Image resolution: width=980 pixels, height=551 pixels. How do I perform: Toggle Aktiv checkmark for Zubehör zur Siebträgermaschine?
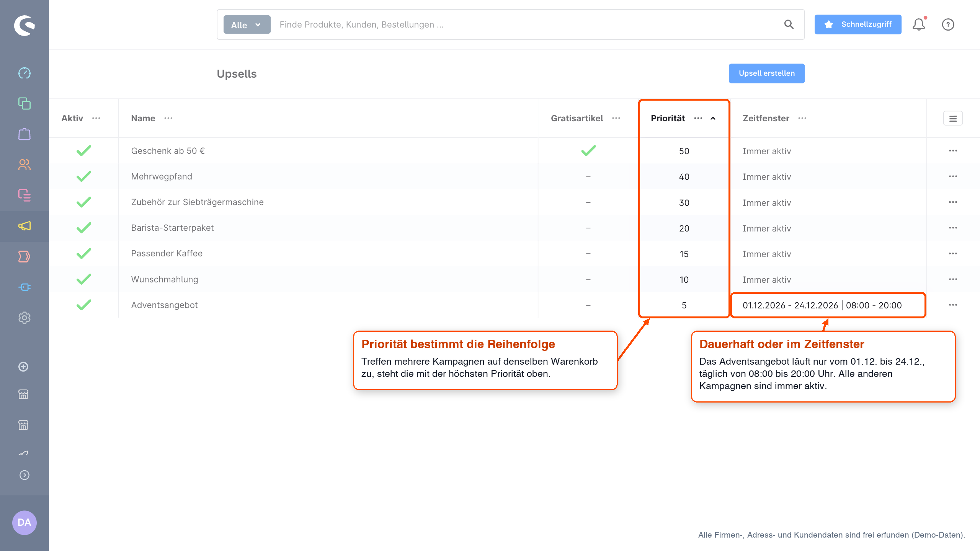click(x=84, y=202)
